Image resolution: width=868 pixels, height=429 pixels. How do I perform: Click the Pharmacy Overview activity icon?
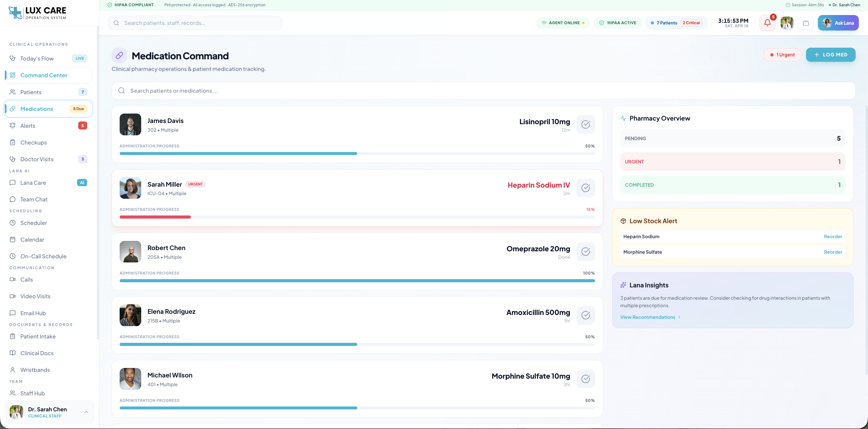click(x=623, y=118)
